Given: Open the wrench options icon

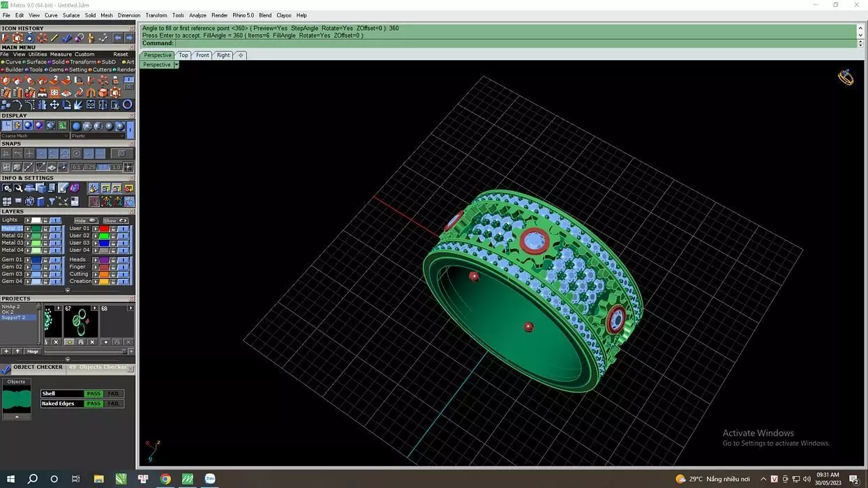Looking at the screenshot, I should 18,188.
